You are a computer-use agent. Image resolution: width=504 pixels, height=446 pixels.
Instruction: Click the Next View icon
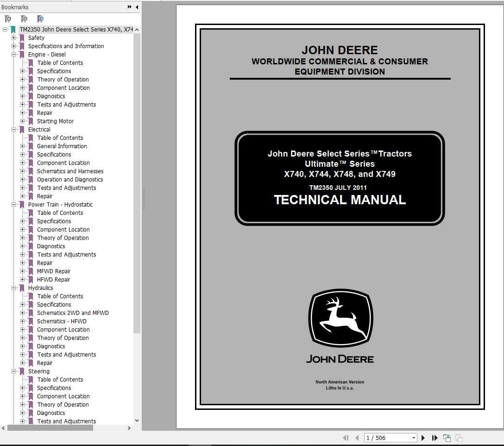[x=459, y=438]
